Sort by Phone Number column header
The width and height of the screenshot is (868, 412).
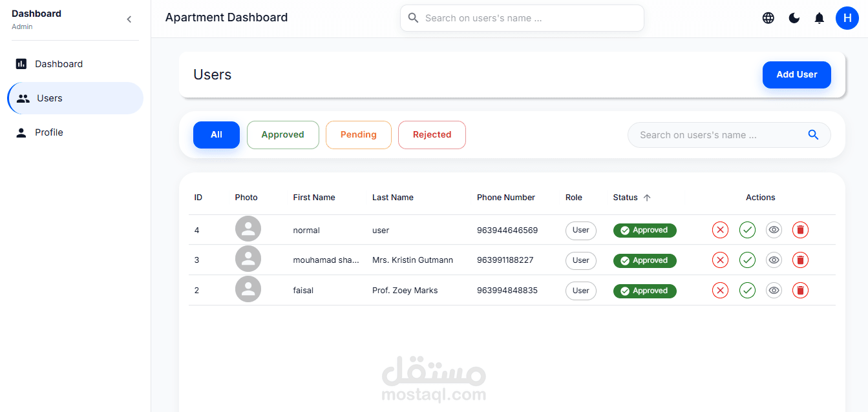point(506,198)
